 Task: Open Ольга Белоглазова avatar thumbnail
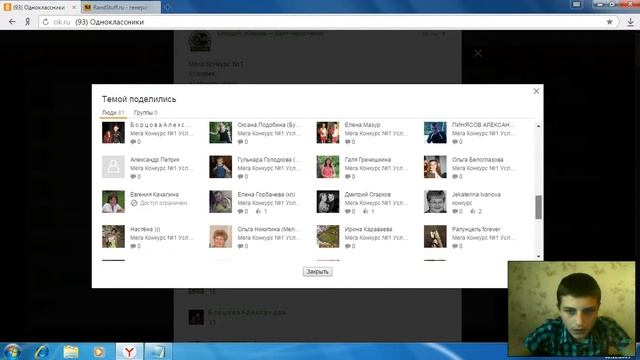pos(435,167)
